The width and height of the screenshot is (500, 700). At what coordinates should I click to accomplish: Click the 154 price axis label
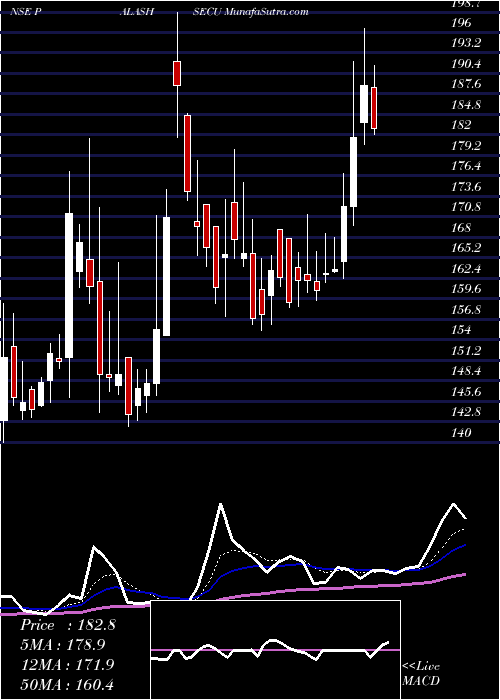462,329
